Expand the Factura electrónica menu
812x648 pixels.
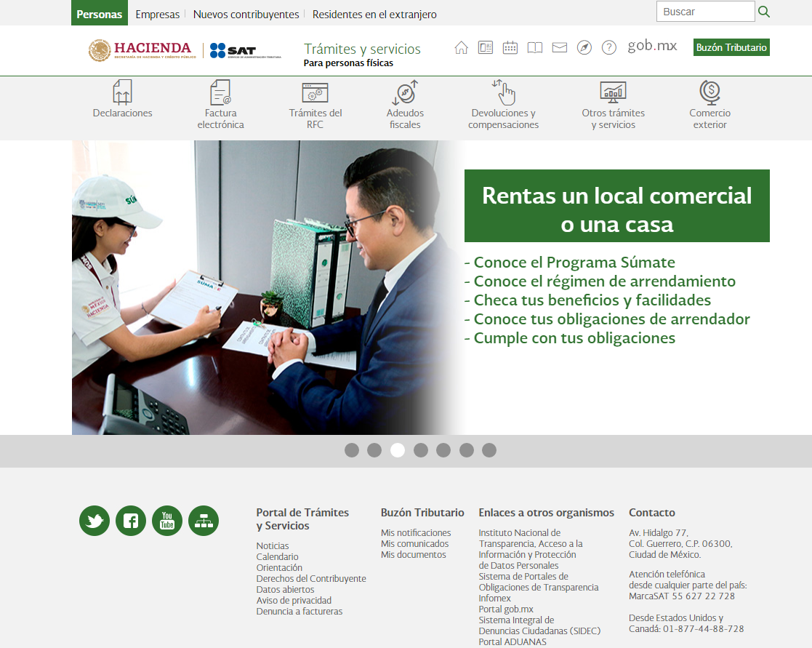pos(220,105)
